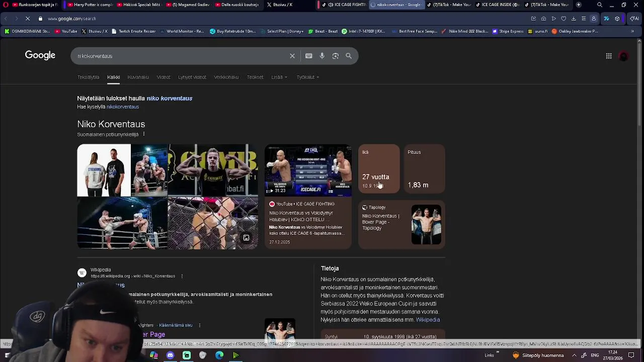Switch to the Verkkohaku tab
This screenshot has width=644, height=362.
point(226,77)
